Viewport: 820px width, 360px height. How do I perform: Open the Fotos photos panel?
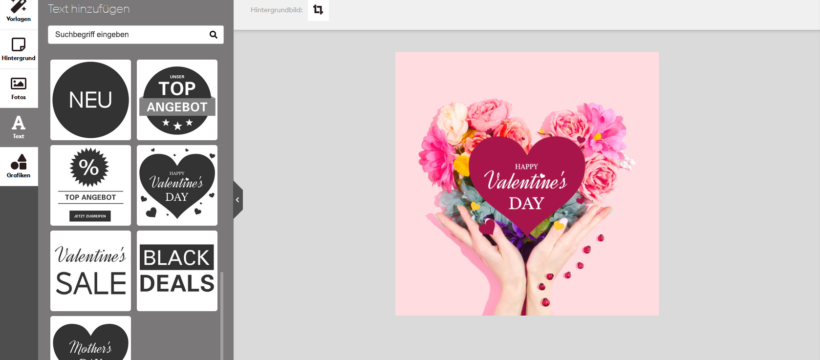pyautogui.click(x=19, y=88)
